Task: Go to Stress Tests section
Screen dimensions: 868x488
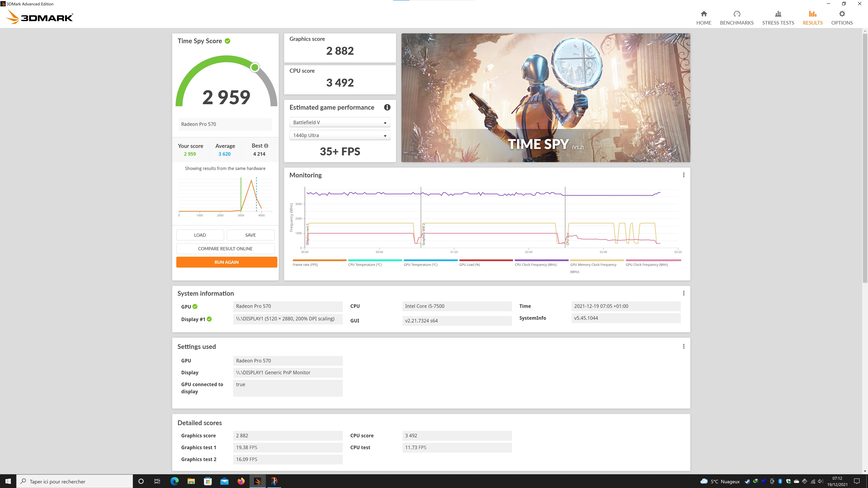Action: coord(778,17)
